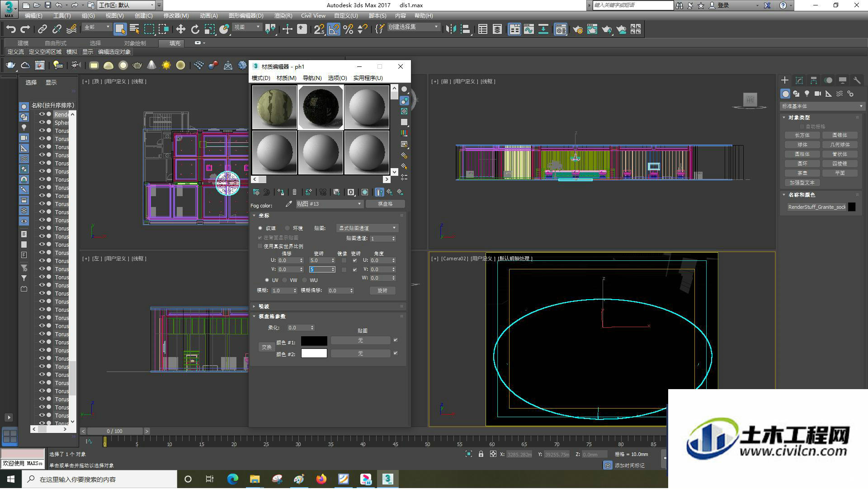Open the 标准基本体 category dropdown
The height and width of the screenshot is (489, 868).
point(822,106)
